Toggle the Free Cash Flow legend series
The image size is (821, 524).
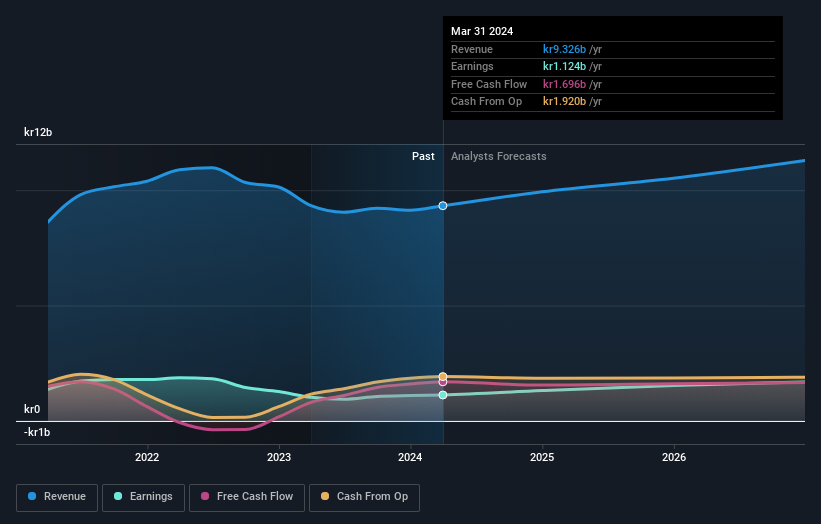point(247,497)
